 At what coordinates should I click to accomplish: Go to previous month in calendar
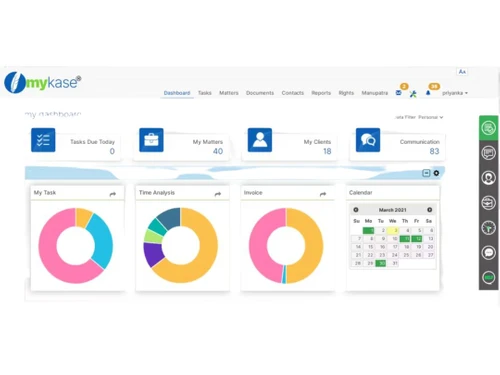(x=356, y=210)
